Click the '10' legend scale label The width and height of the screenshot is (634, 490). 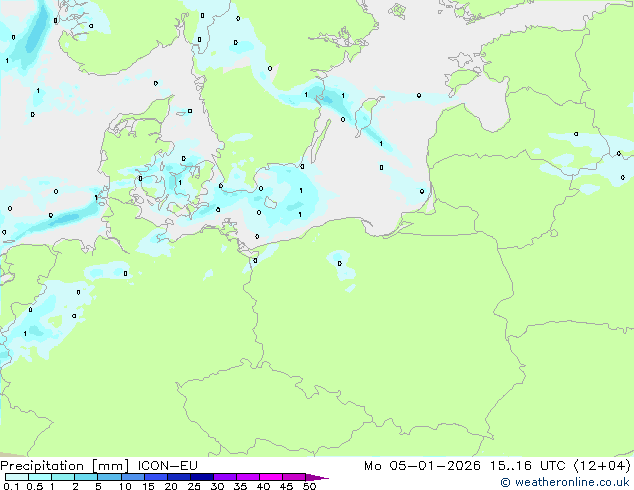pyautogui.click(x=125, y=486)
